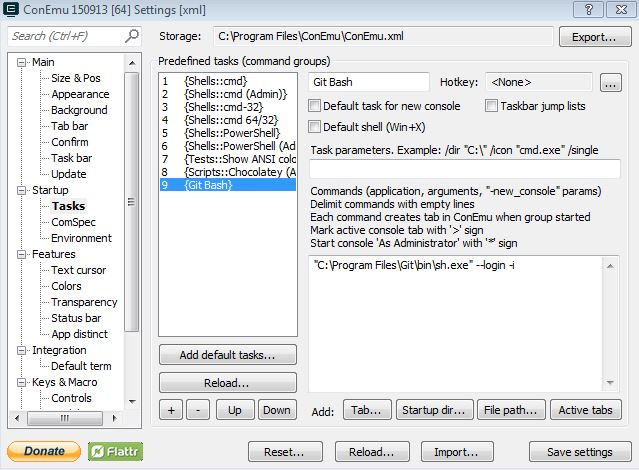
Task: Move task Down
Action: (277, 410)
